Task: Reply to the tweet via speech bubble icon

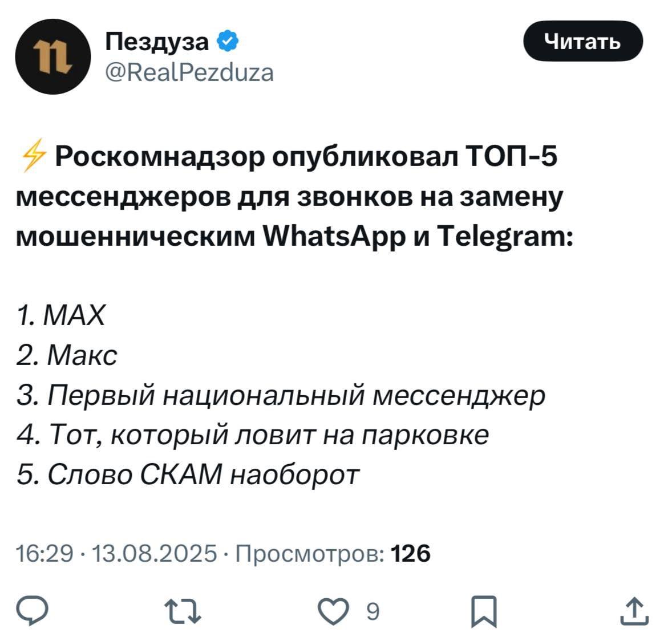Action: (34, 611)
